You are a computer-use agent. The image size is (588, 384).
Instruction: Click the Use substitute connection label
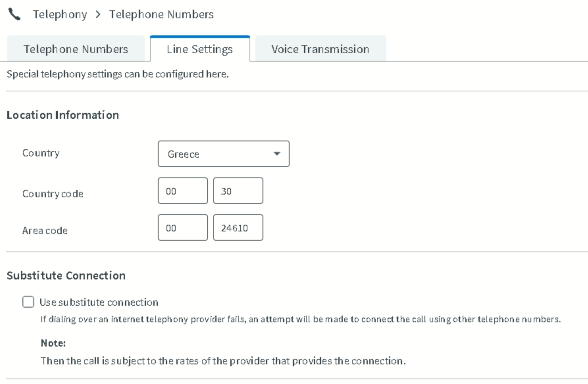(x=99, y=302)
